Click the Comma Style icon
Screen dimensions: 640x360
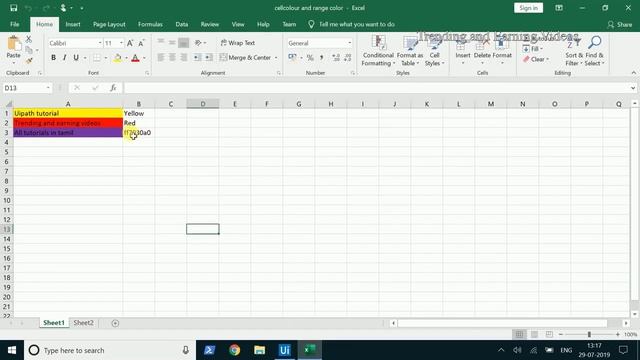click(322, 58)
